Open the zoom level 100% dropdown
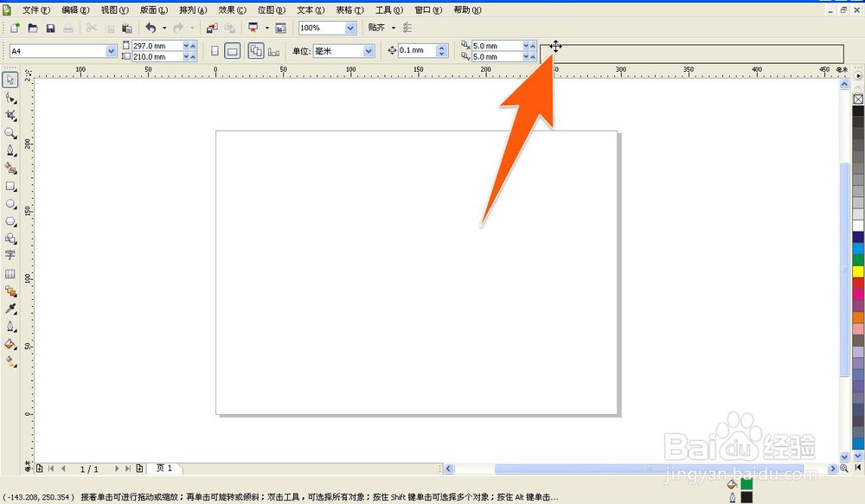The image size is (865, 504). coord(350,28)
